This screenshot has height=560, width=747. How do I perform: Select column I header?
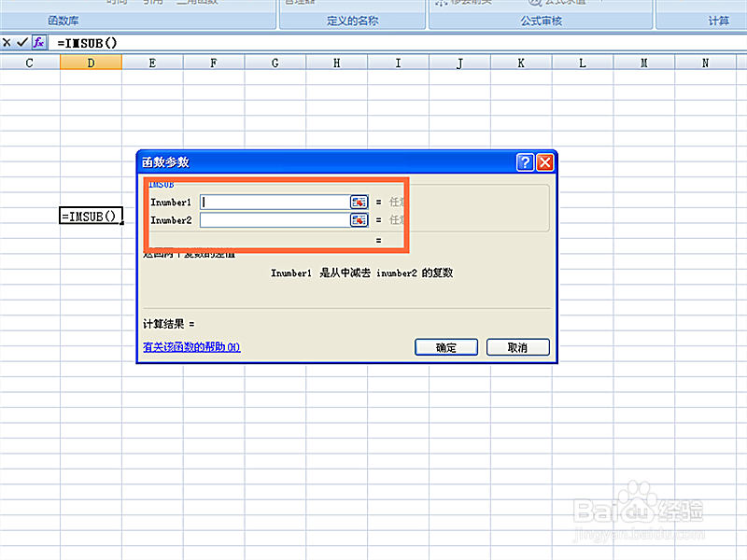click(x=399, y=63)
